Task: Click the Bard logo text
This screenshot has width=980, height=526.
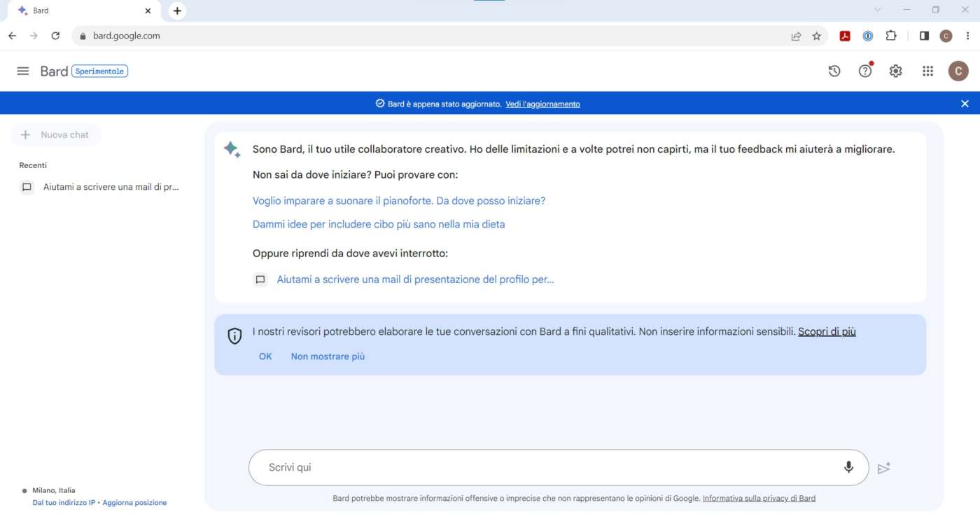Action: [x=54, y=71]
